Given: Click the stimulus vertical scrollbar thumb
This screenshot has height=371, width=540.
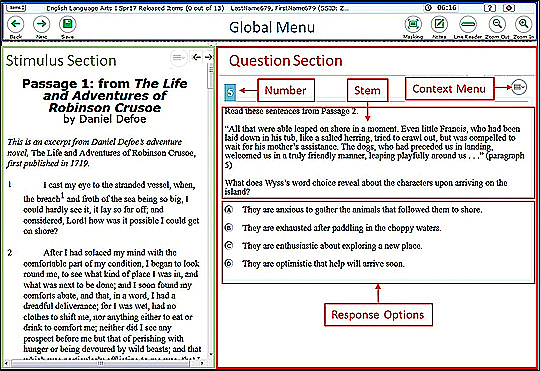Looking at the screenshot, I should (210, 76).
